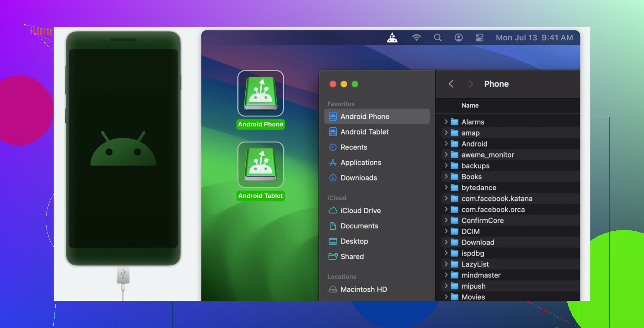This screenshot has height=328, width=644.
Task: Show date and time in menu bar
Action: click(x=534, y=38)
